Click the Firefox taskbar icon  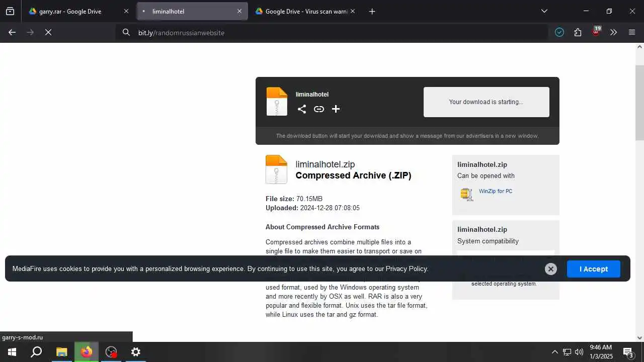(87, 352)
